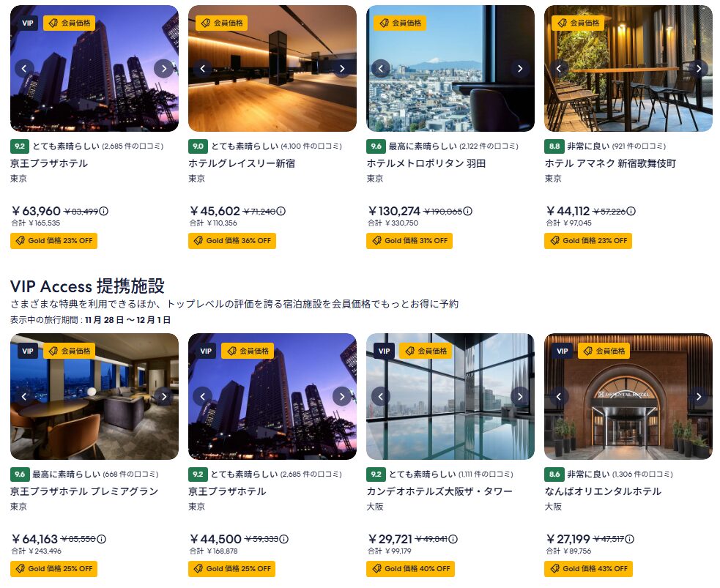Select 会員価格 tag on ホテルメトロポリタン 羽田 photo
Image resolution: width=720 pixels, height=588 pixels.
400,23
